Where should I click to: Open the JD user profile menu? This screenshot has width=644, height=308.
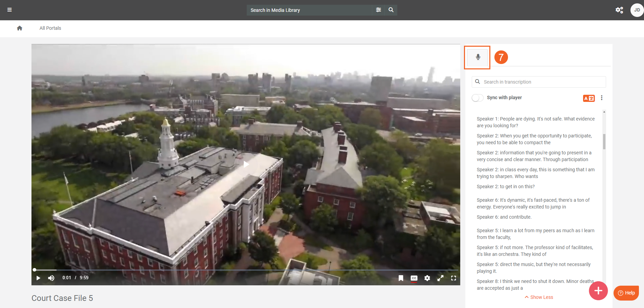(x=637, y=10)
